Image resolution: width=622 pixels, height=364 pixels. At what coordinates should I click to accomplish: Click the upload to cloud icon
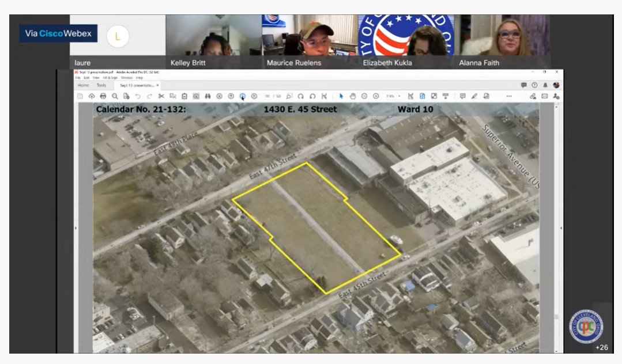(x=92, y=96)
